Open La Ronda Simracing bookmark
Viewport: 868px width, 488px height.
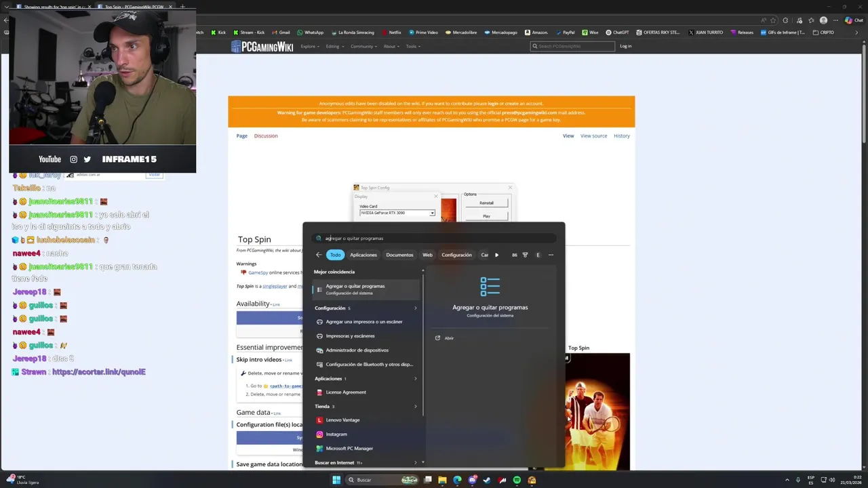point(353,33)
